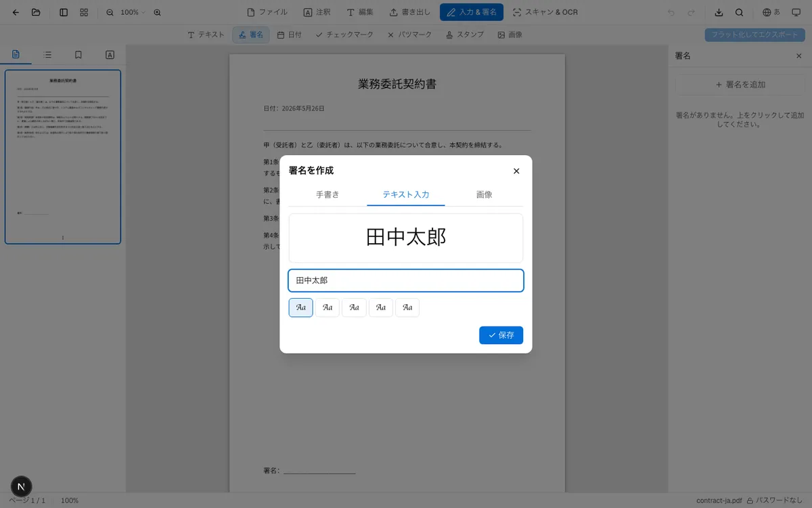This screenshot has height=508, width=812.
Task: Click the 保存 button
Action: [x=501, y=335]
